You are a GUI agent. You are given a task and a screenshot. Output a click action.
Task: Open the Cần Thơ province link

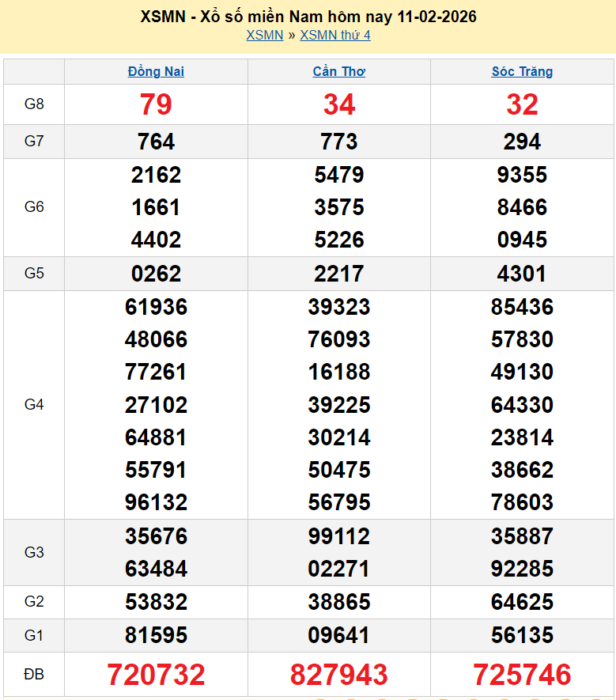[339, 71]
